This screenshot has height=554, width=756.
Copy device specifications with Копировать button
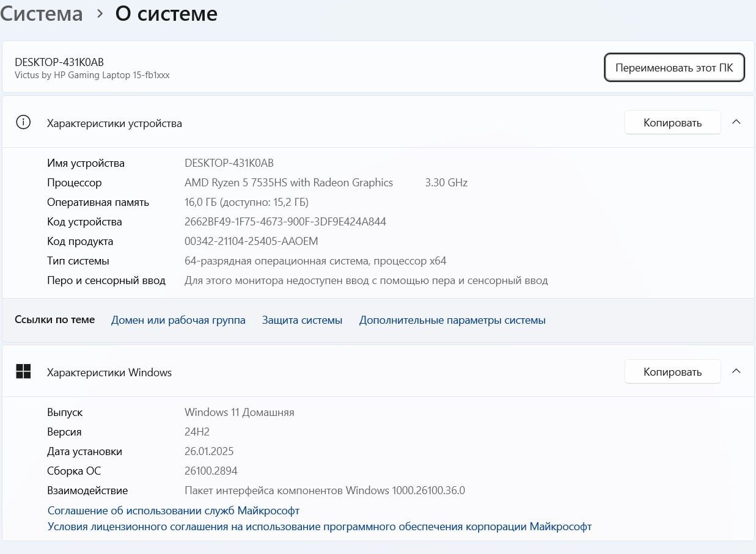(x=672, y=122)
